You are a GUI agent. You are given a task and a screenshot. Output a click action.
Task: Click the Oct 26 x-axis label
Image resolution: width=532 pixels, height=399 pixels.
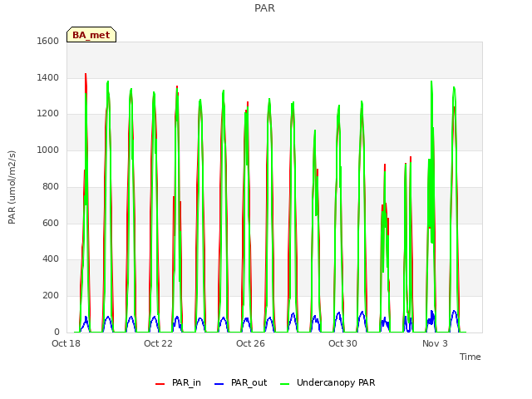(250, 343)
